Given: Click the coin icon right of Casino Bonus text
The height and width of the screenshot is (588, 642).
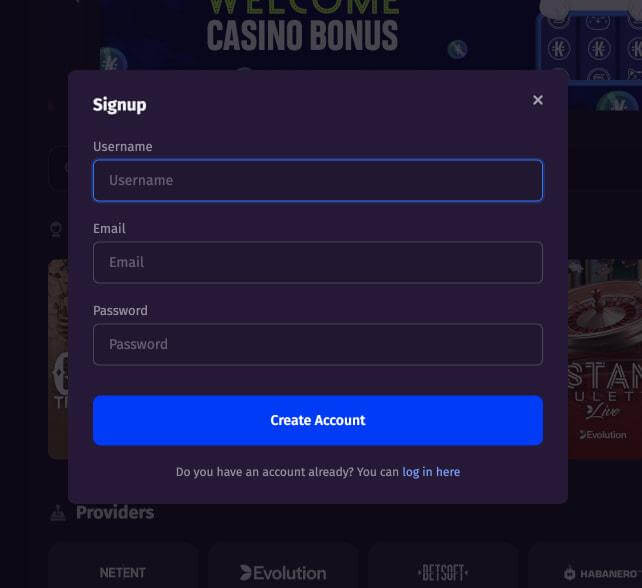Looking at the screenshot, I should [x=457, y=50].
